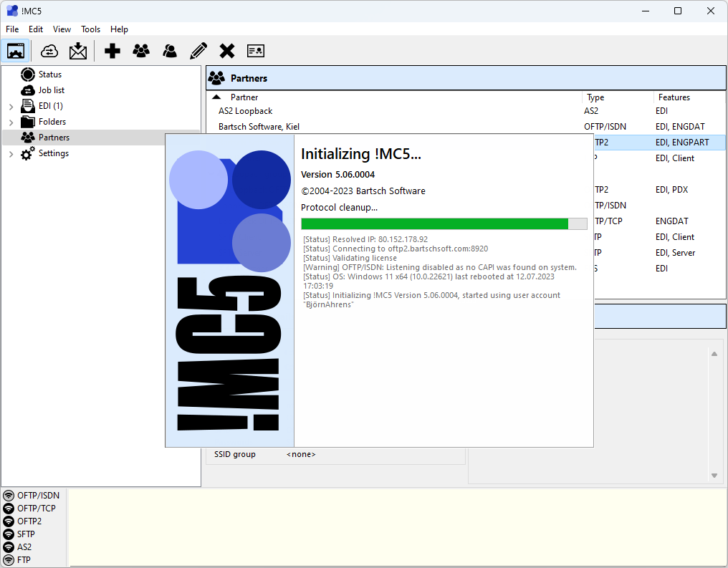Select Partners in the navigation tree
The height and width of the screenshot is (568, 728).
coord(54,138)
